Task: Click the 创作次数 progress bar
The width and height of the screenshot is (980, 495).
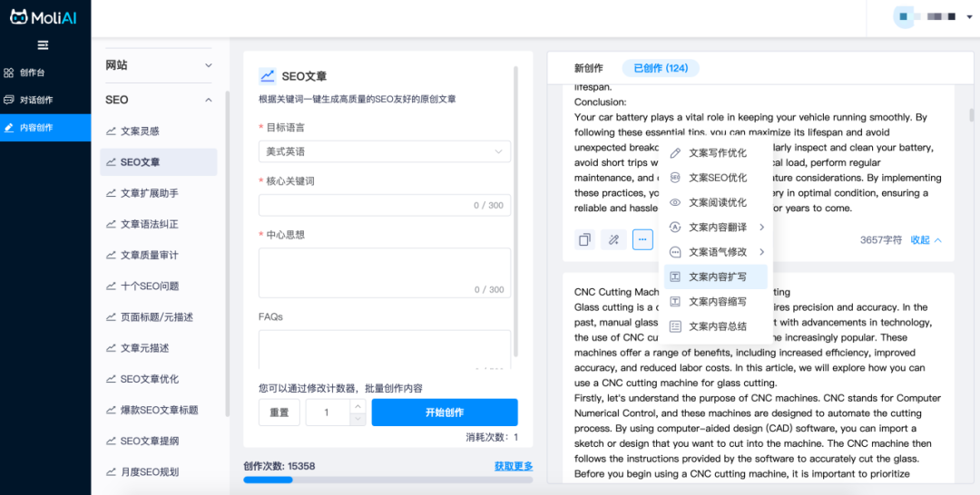Action: 387,480
